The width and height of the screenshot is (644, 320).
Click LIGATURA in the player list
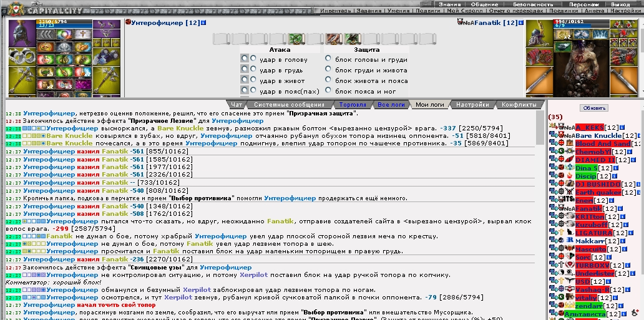pos(593,233)
